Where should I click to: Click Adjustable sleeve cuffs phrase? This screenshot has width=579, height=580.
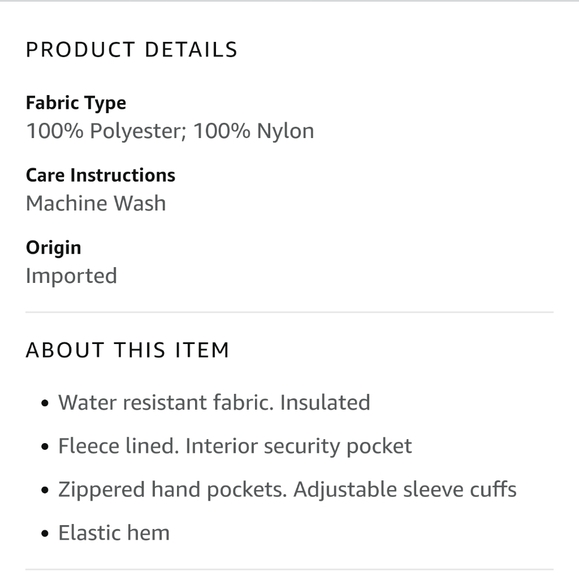[x=405, y=489]
